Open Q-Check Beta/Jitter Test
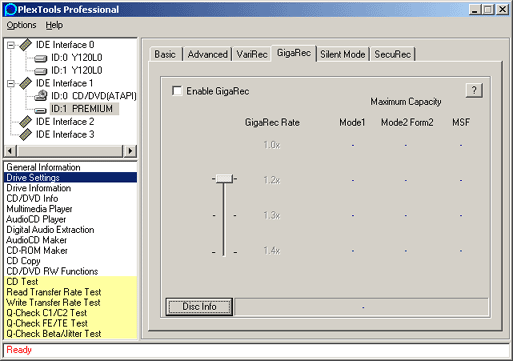Viewport: 513px width, 361px height. pos(70,334)
